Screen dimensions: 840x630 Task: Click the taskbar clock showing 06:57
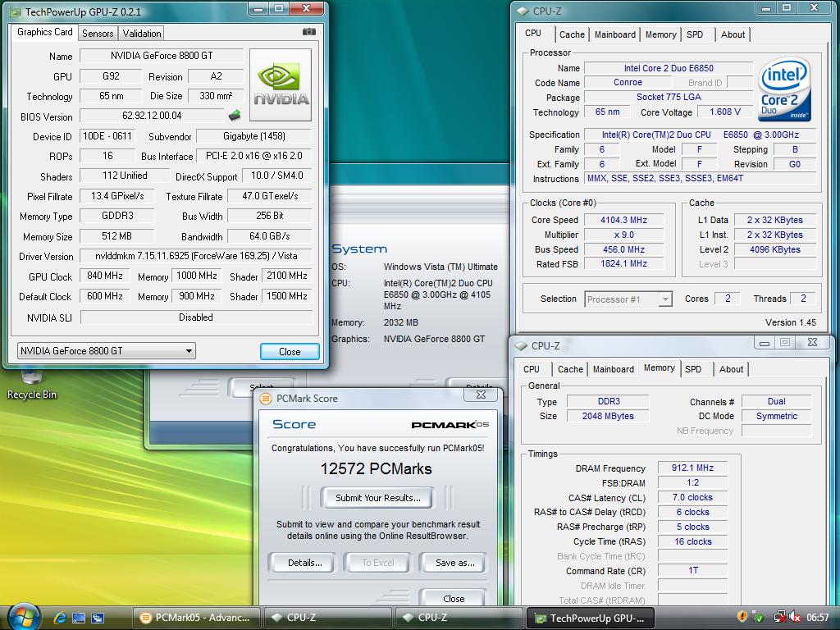(x=818, y=618)
